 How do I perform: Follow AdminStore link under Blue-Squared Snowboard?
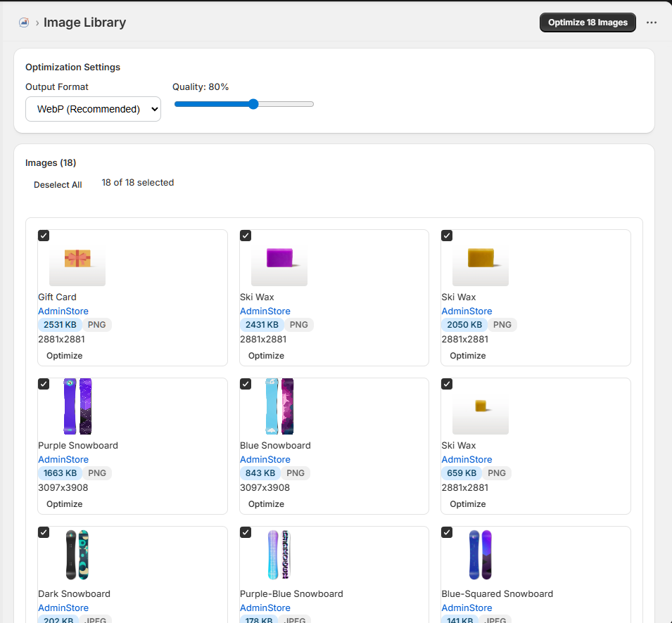point(467,608)
